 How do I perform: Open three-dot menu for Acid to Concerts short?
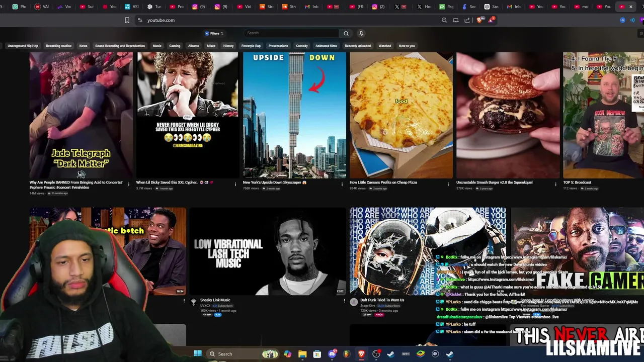pos(128,185)
